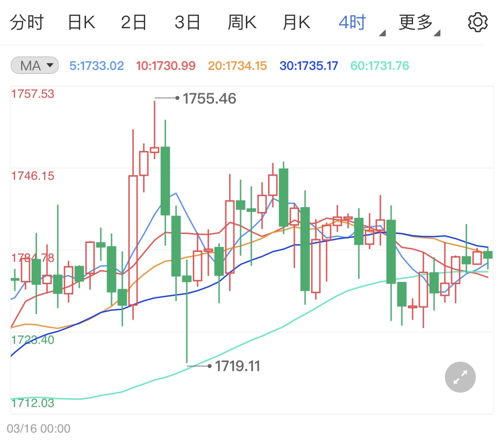The height and width of the screenshot is (441, 504).
Task: Select the 2日 tab
Action: (x=134, y=22)
